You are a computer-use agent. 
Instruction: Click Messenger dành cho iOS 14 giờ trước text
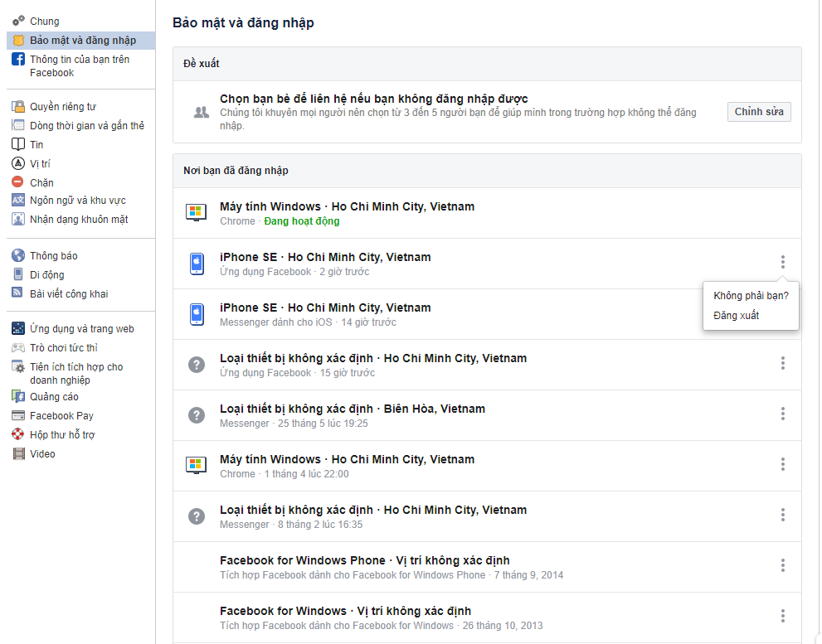[x=308, y=322]
